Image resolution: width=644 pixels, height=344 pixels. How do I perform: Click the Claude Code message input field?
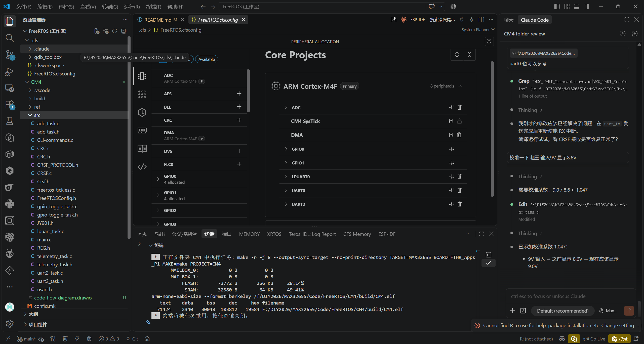pyautogui.click(x=571, y=296)
